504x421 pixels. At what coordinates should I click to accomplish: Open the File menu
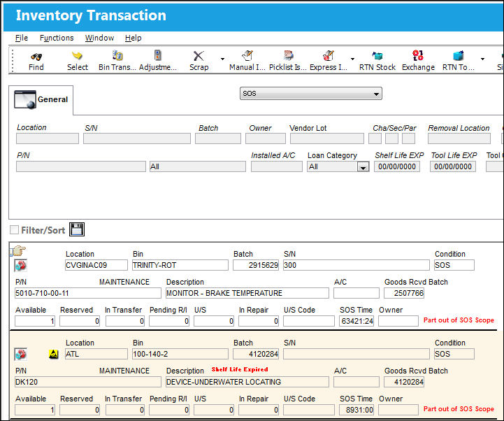[22, 38]
